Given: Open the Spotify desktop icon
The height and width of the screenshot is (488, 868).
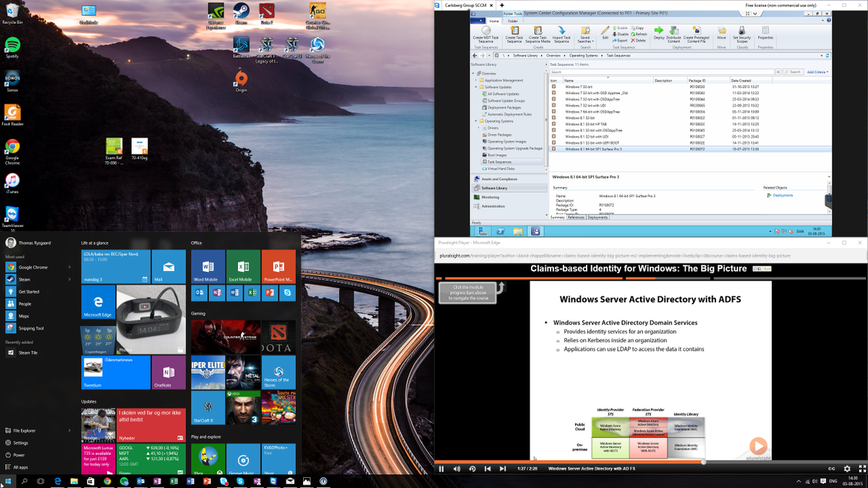Looking at the screenshot, I should tap(12, 48).
